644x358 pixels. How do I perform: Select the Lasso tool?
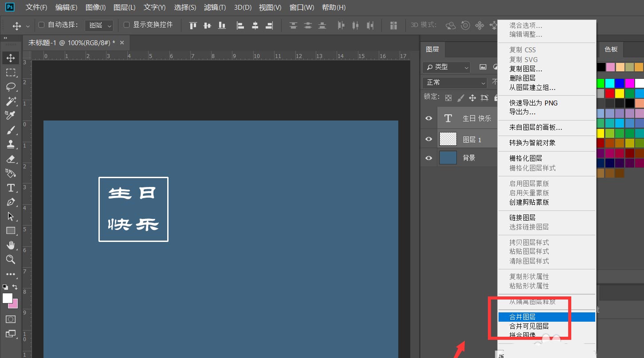pos(11,87)
